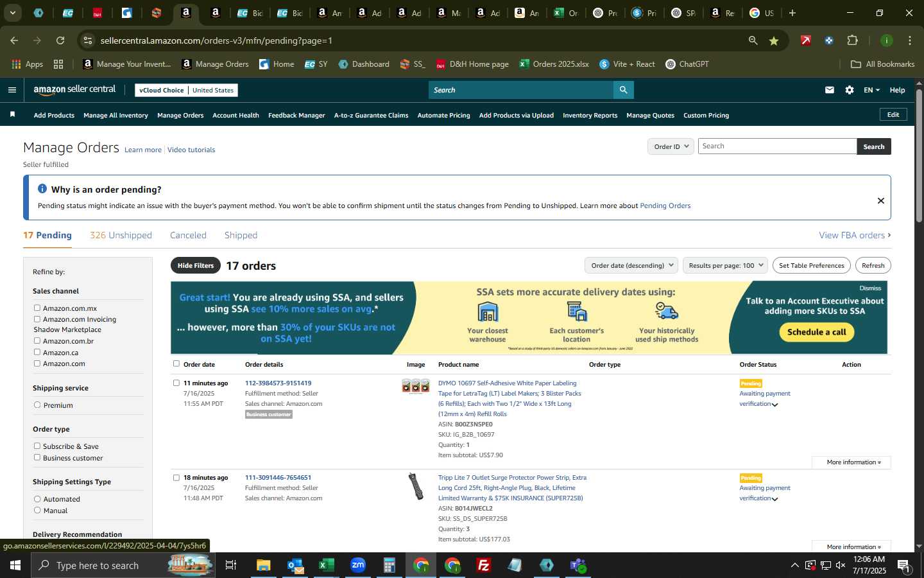Check the Amazon.com.mx sales channel filter
Viewport: 924px width, 578px height.
pyautogui.click(x=37, y=308)
